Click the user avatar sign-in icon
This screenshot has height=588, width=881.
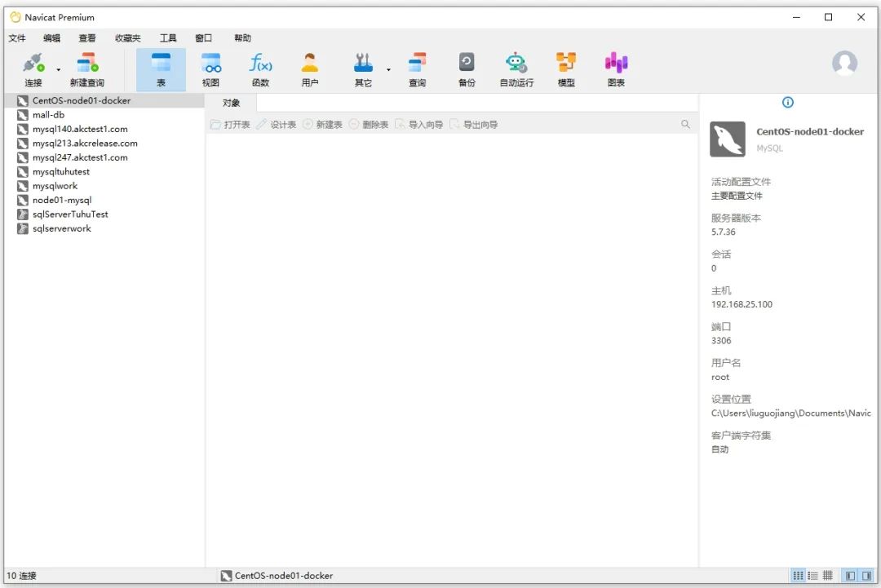844,64
